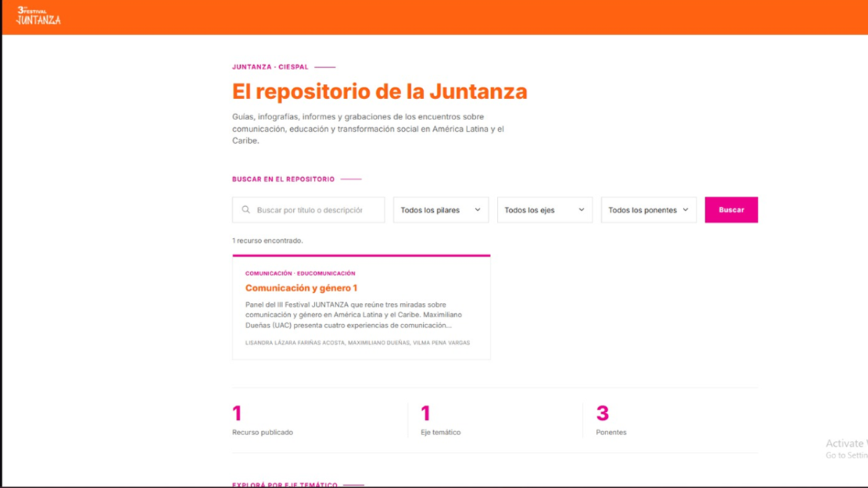Click the Juntanza · CIESPAL heading label
The height and width of the screenshot is (488, 868).
point(271,67)
